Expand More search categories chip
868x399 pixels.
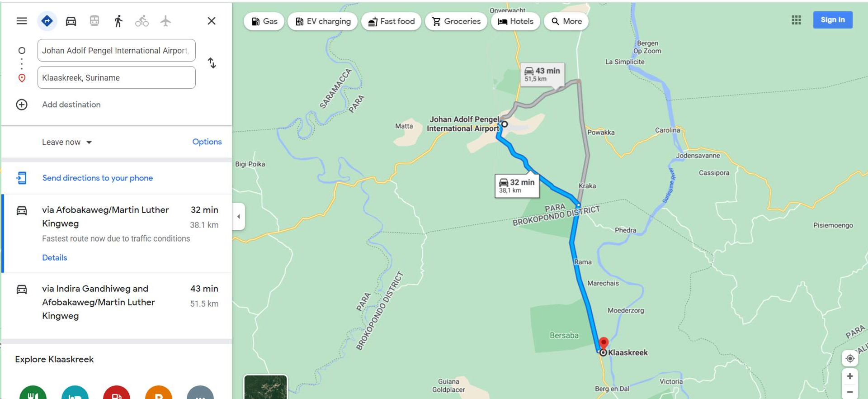coord(566,21)
